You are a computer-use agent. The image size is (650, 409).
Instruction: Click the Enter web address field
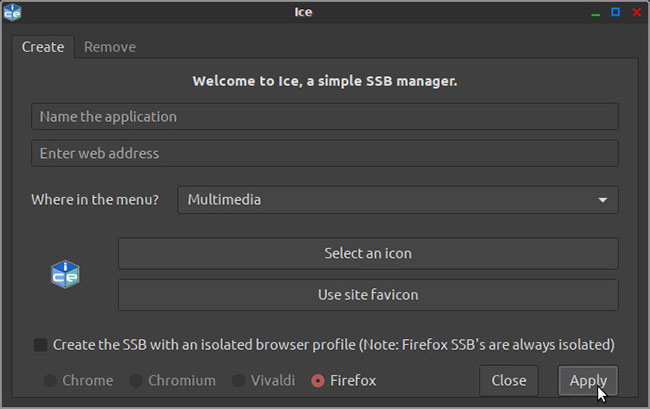(324, 154)
